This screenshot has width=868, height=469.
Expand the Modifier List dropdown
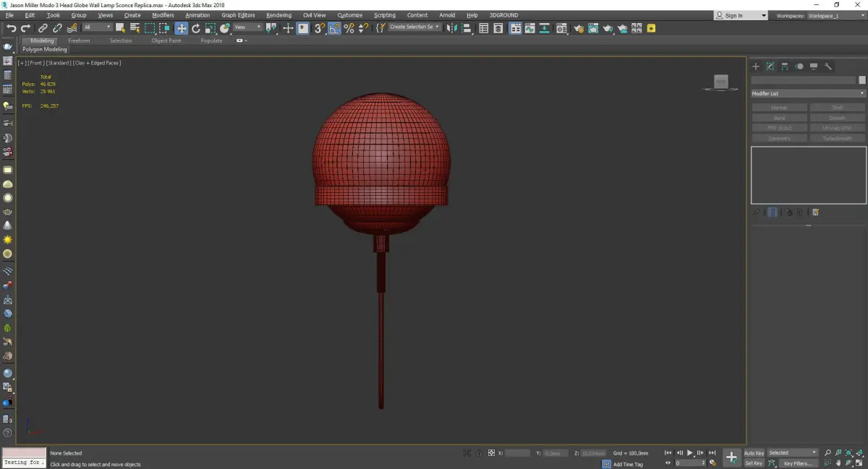808,93
